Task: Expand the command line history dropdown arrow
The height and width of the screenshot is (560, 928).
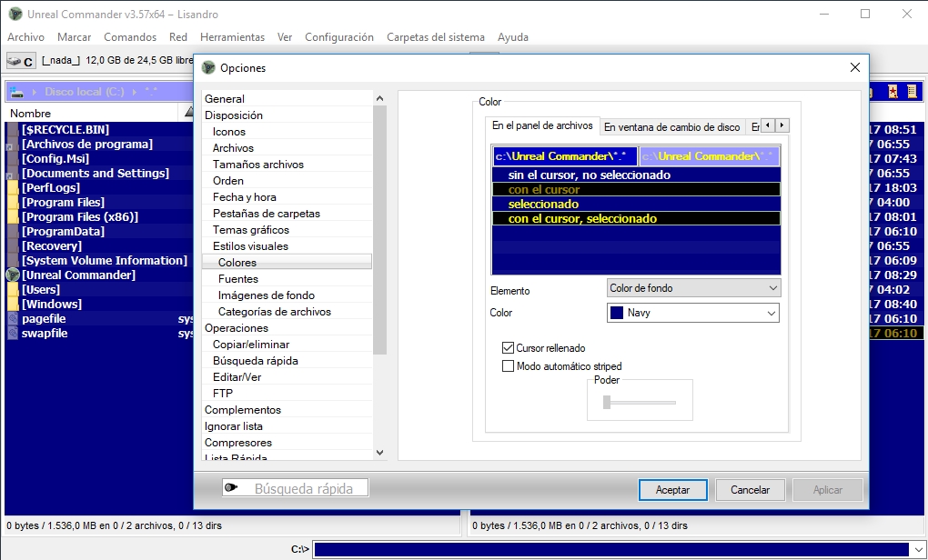Action: 918,549
